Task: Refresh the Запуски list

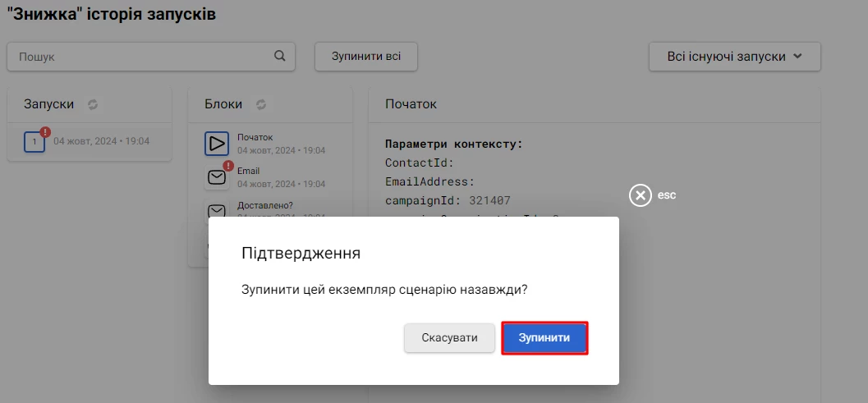Action: pyautogui.click(x=93, y=104)
